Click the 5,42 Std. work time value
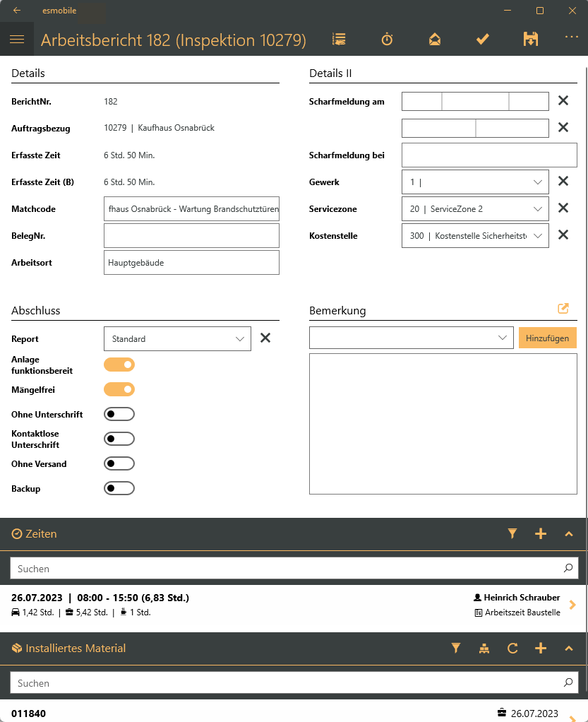588x722 pixels. click(x=92, y=612)
